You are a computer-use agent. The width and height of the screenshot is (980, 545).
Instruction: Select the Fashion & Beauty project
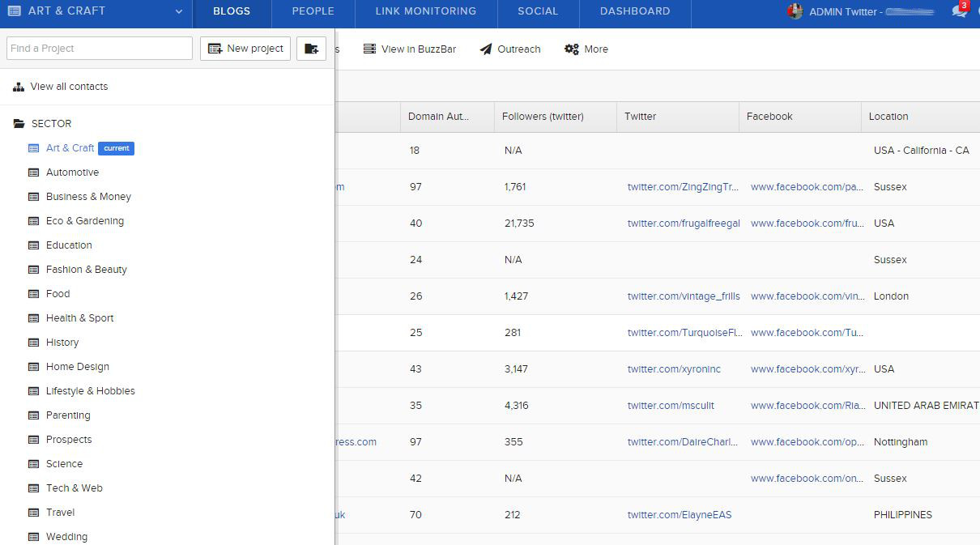pos(86,270)
